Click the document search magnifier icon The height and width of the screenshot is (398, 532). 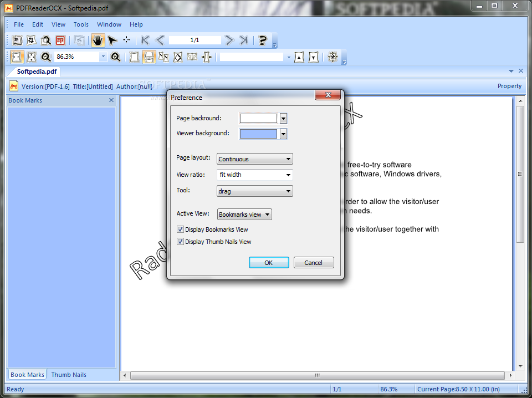46,40
